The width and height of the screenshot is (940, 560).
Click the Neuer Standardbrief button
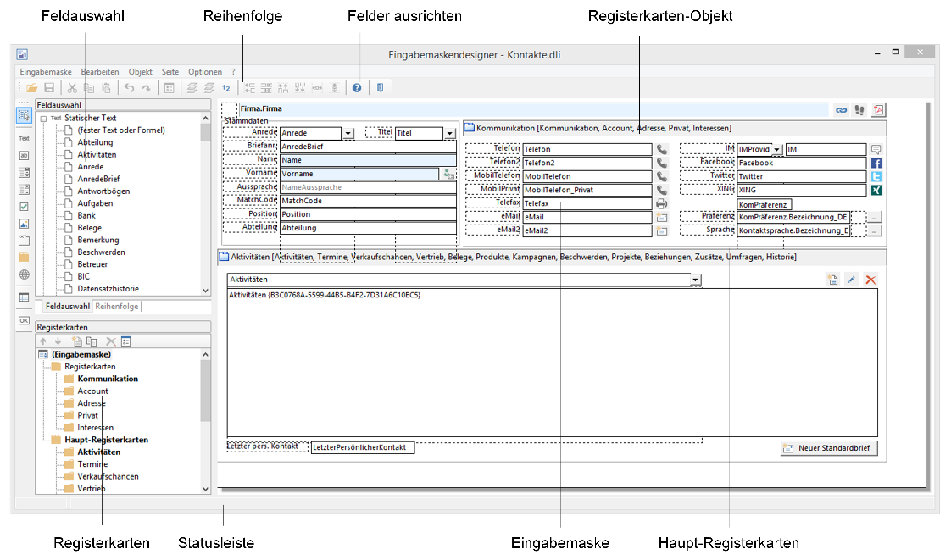829,448
